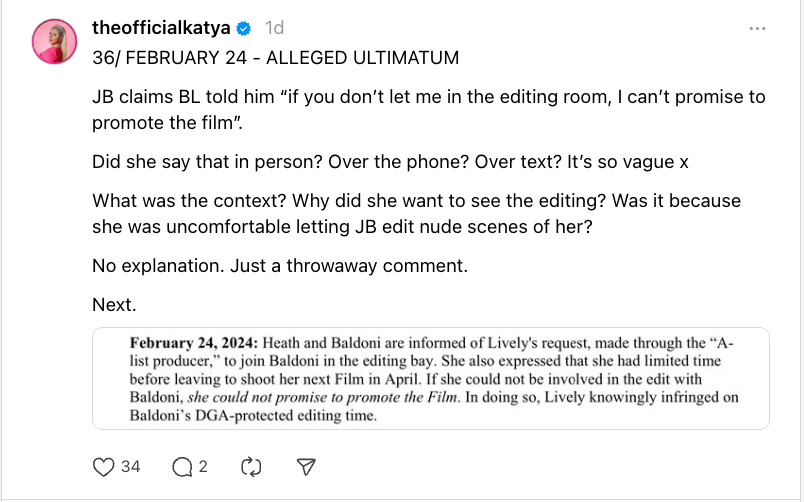Share the post via the paper-plane icon

coord(308,466)
